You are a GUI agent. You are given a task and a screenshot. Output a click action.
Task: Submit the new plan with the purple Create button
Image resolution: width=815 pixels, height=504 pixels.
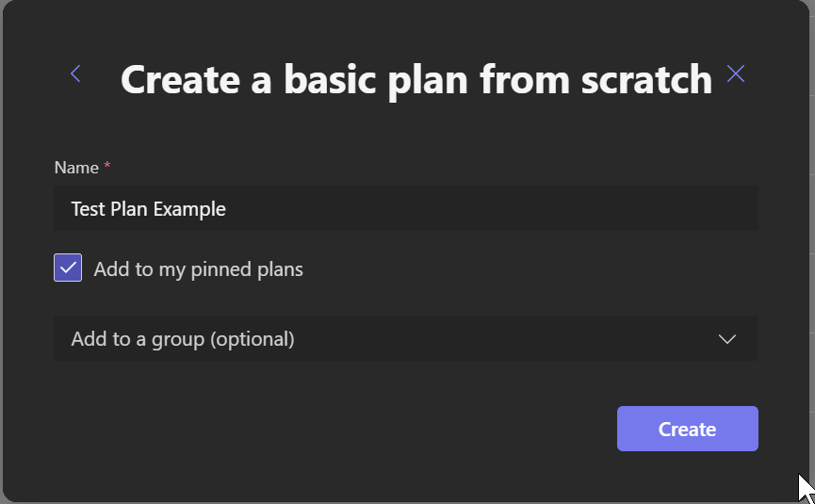(687, 429)
